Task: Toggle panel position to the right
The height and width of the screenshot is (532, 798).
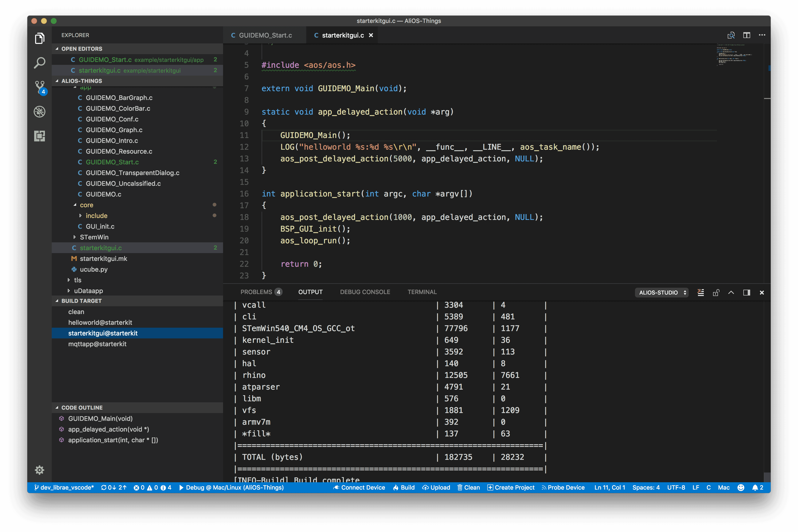Action: (x=746, y=293)
